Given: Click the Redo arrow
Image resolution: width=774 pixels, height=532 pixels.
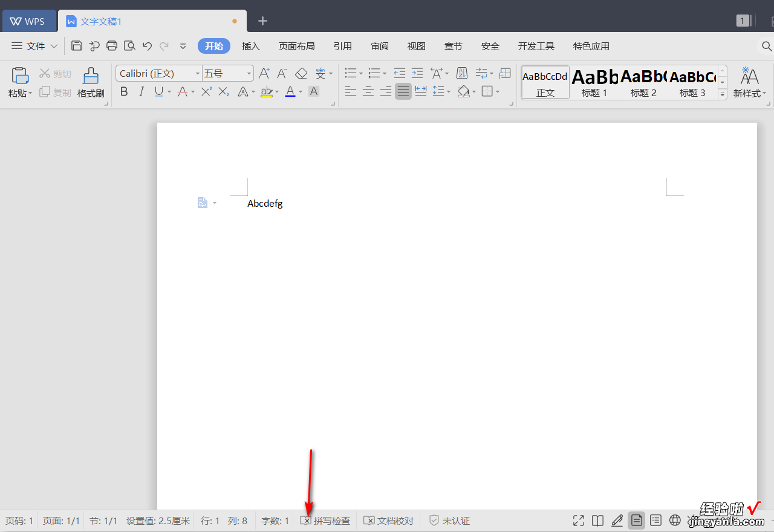Looking at the screenshot, I should click(x=164, y=46).
